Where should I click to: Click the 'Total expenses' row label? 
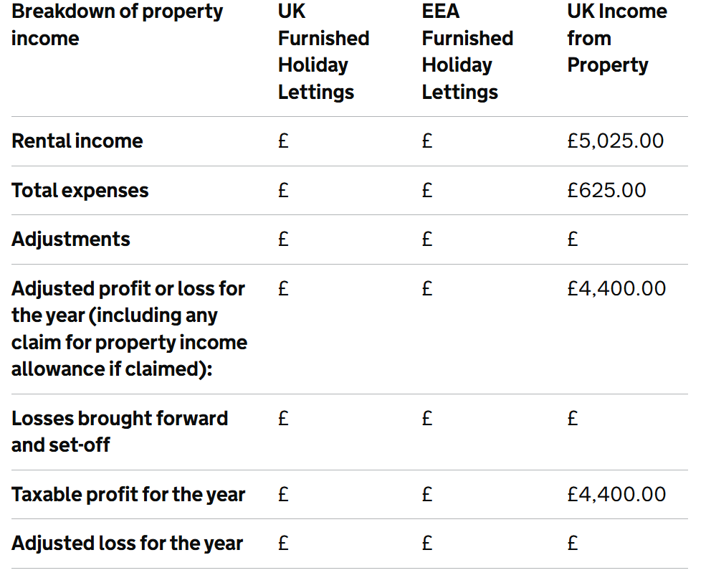[80, 190]
